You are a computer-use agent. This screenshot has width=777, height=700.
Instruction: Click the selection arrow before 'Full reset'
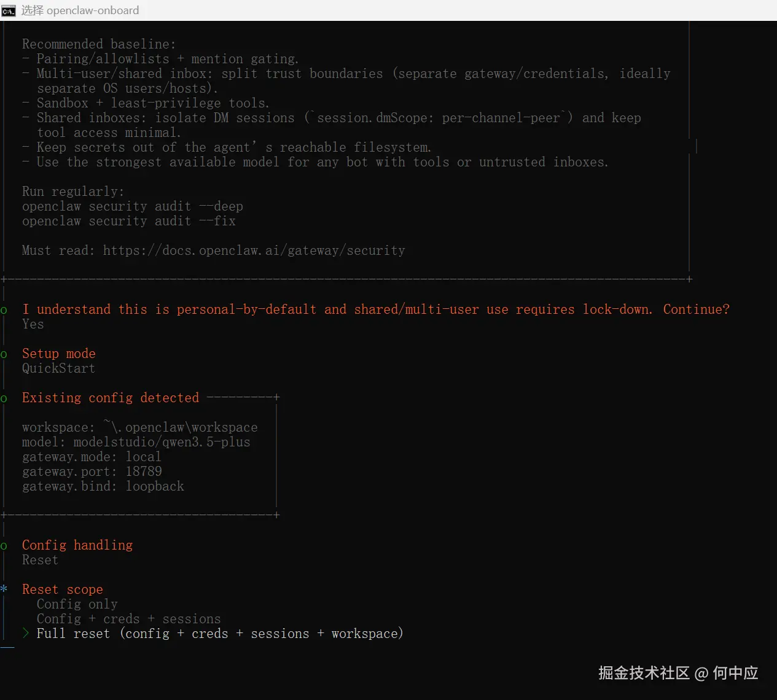click(26, 633)
